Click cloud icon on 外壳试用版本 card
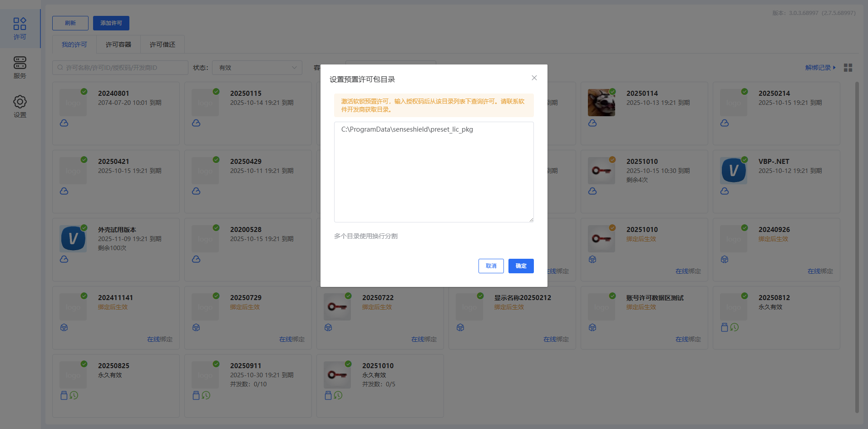868x429 pixels. point(64,259)
